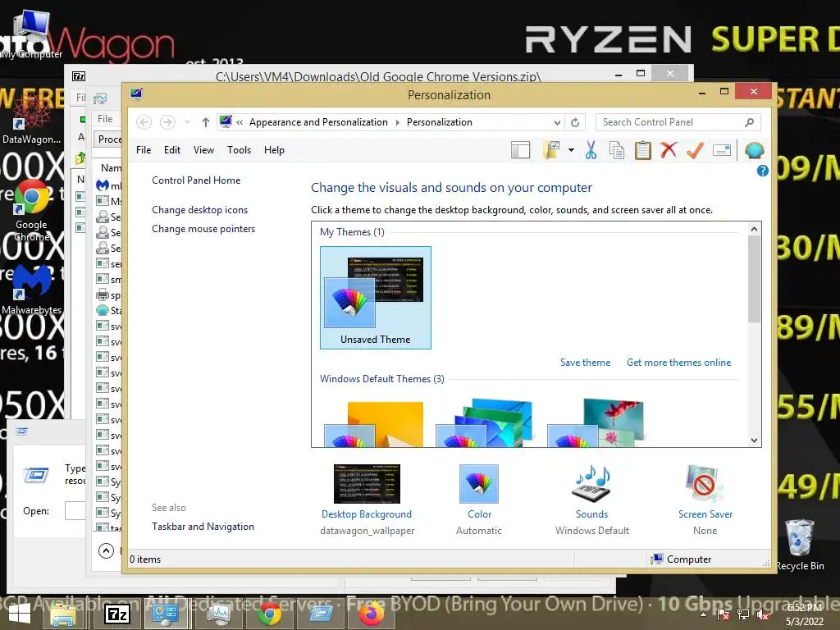840x630 pixels.
Task: Open the Edit menu
Action: point(172,150)
